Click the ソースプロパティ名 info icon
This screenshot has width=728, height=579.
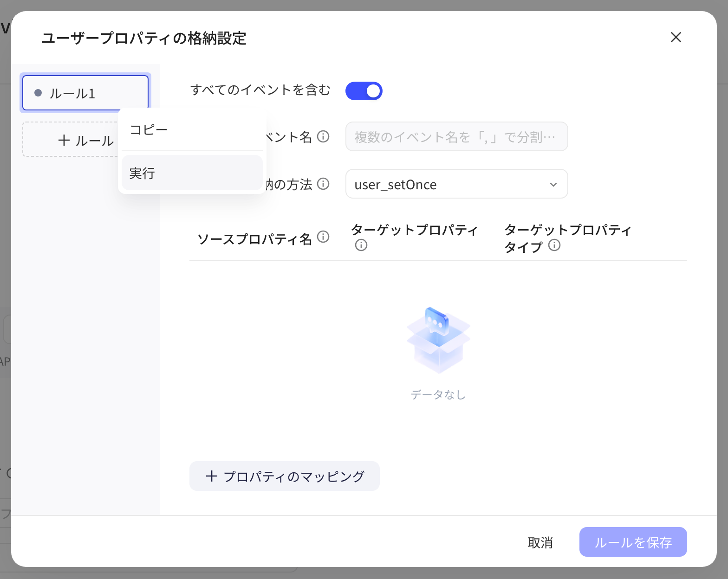click(x=323, y=237)
